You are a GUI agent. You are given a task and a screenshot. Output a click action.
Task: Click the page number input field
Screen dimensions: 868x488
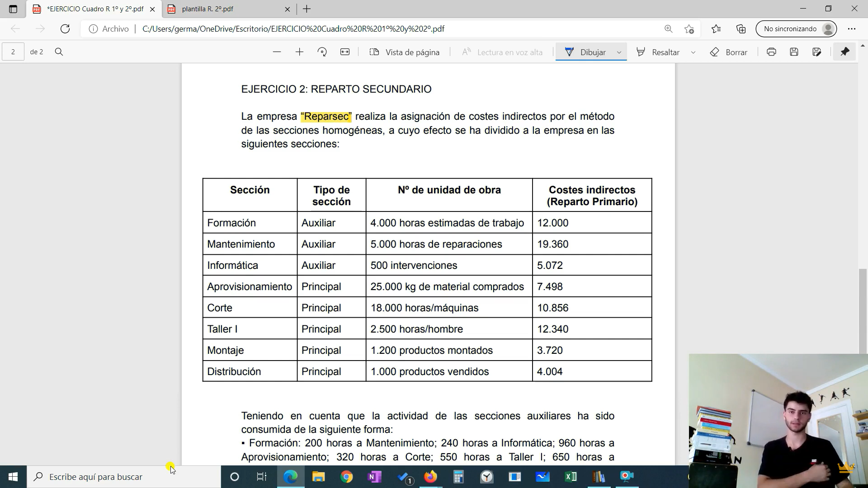13,52
